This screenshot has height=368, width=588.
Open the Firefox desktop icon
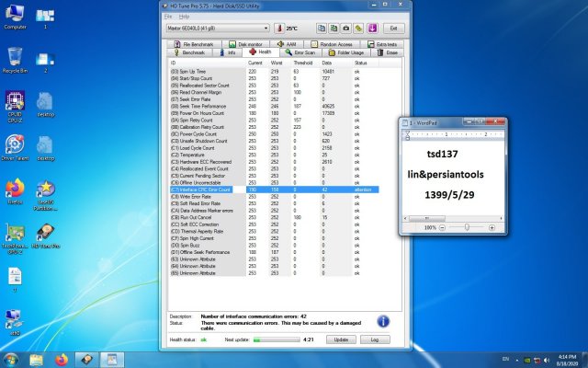pos(15,189)
